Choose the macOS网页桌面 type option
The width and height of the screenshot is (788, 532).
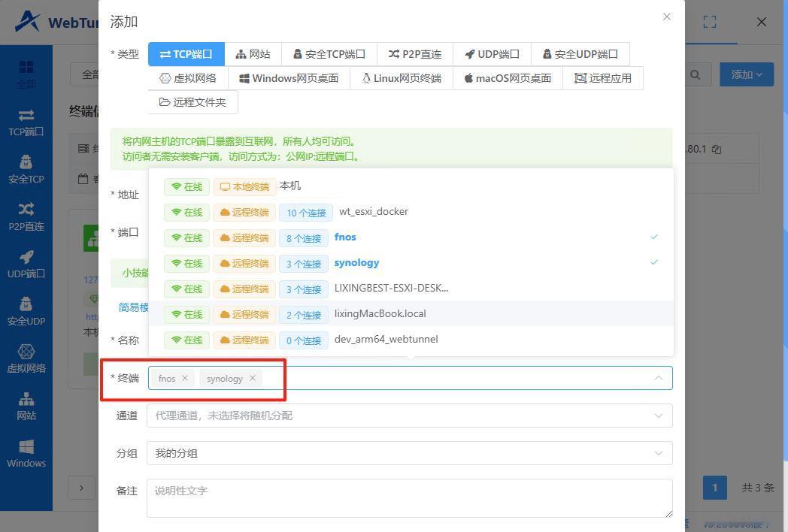pos(508,78)
